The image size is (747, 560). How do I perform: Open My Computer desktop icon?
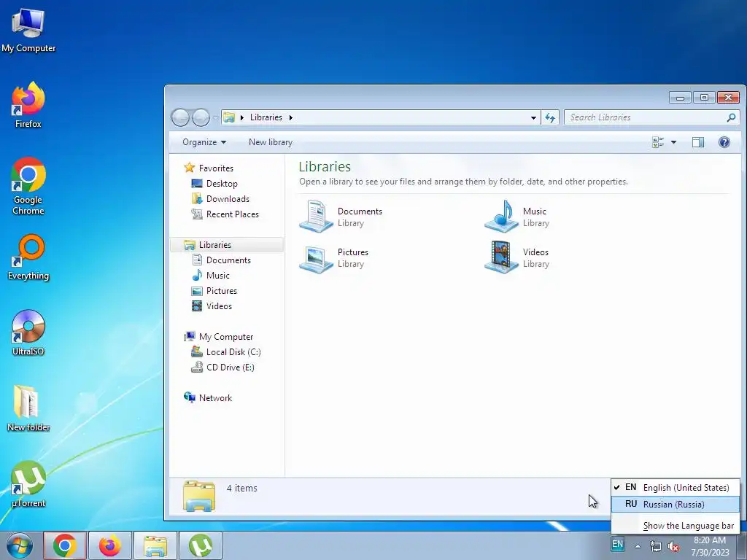(28, 30)
